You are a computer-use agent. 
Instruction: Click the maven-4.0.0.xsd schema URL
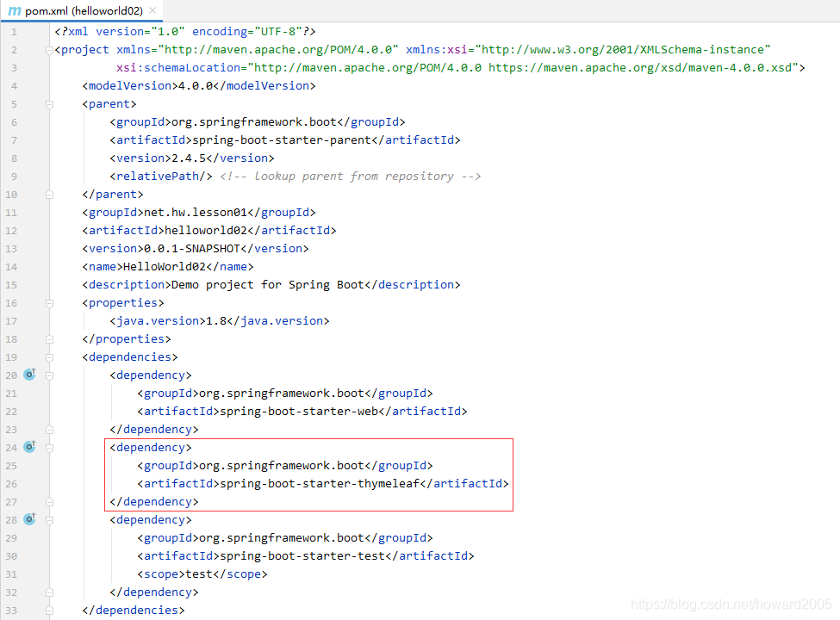[640, 68]
